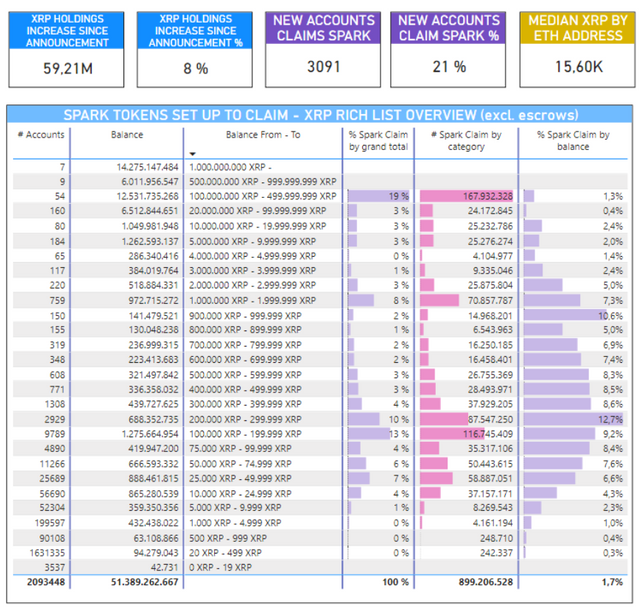Select '600.000 XRP - 699.999 XRP' range

click(x=245, y=360)
